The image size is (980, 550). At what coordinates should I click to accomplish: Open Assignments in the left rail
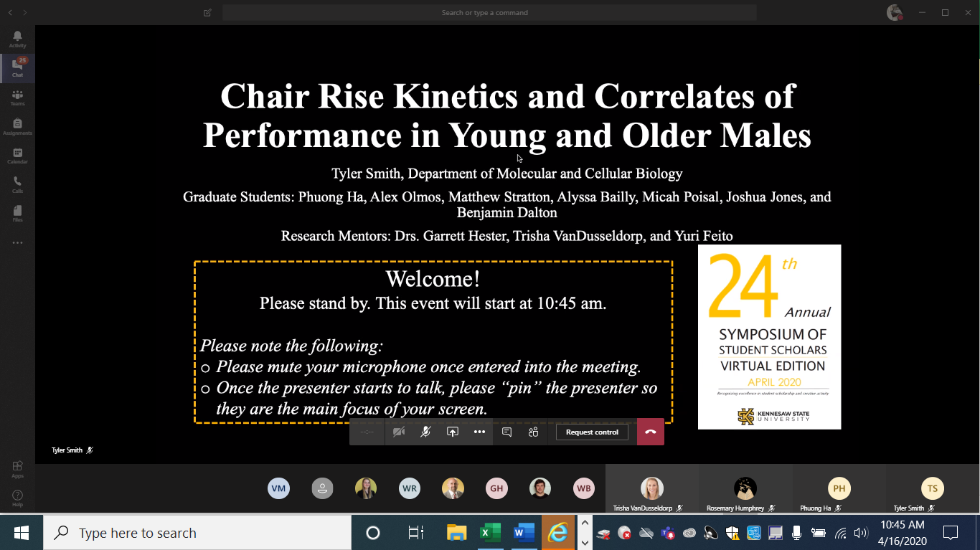point(17,127)
